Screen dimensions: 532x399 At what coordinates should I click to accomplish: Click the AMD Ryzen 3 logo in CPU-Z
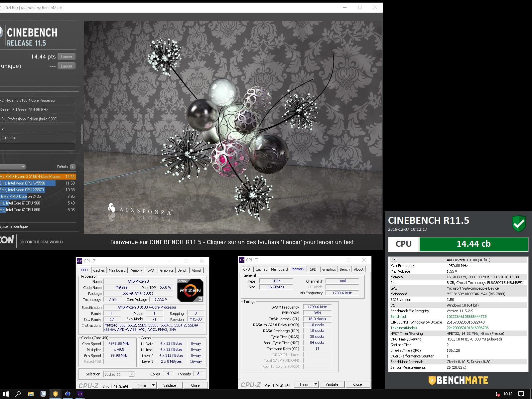pyautogui.click(x=190, y=290)
